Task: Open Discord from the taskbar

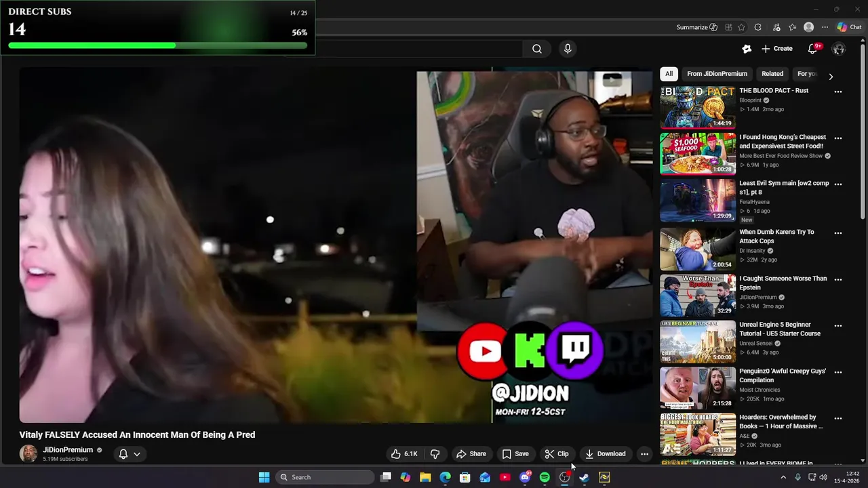Action: point(525,477)
